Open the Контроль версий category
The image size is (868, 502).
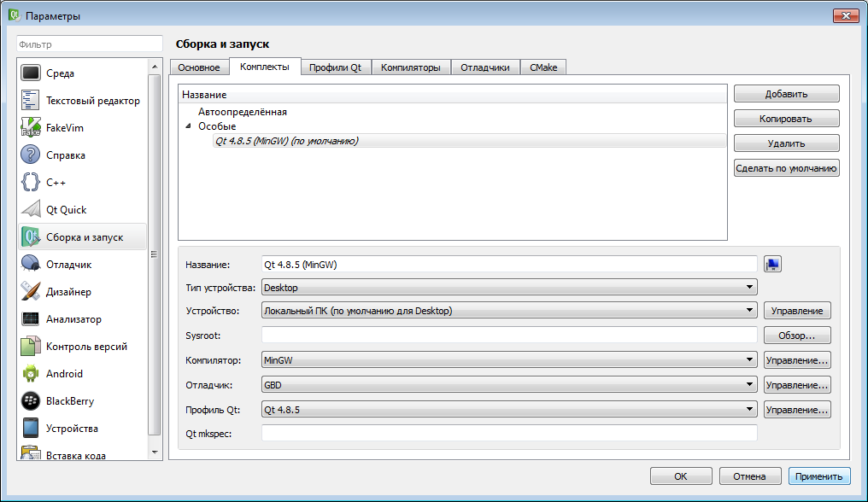83,347
